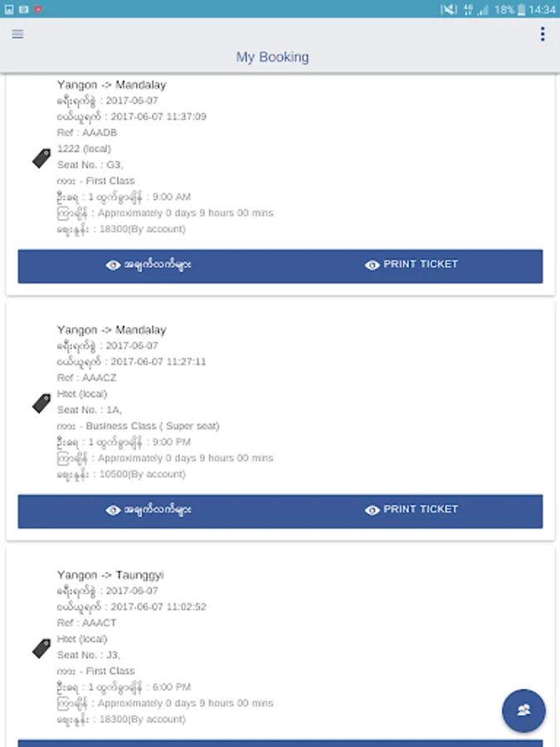
Task: Tap the first booking's Burmese details button
Action: pos(149,266)
